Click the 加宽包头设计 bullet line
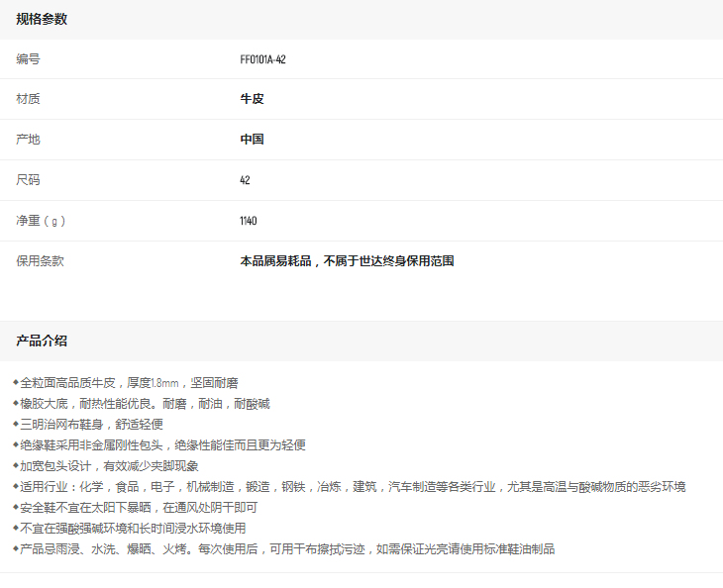Screen dimensions: 723x588 [109, 466]
